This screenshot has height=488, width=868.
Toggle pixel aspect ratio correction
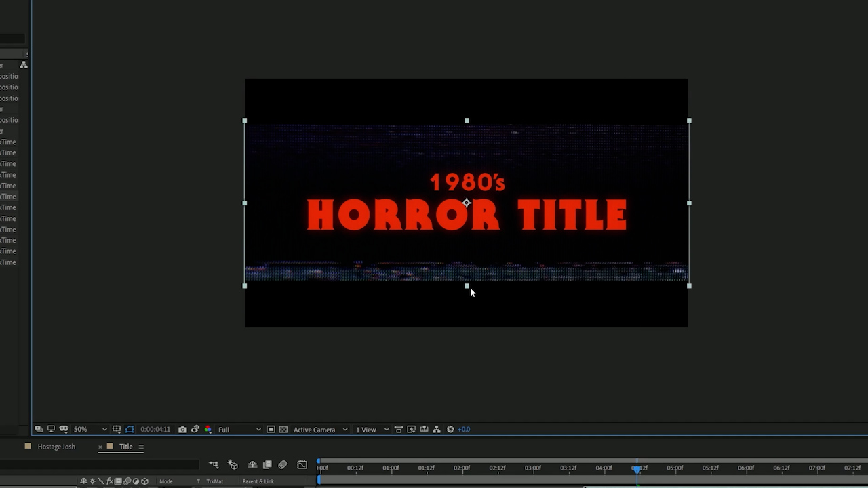pos(399,429)
